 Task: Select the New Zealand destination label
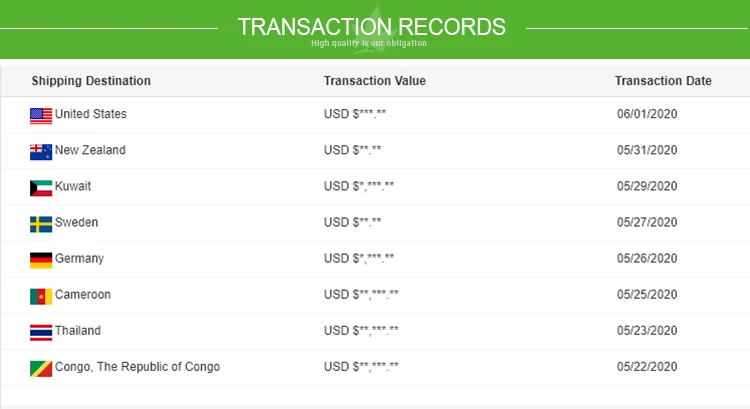pos(90,150)
